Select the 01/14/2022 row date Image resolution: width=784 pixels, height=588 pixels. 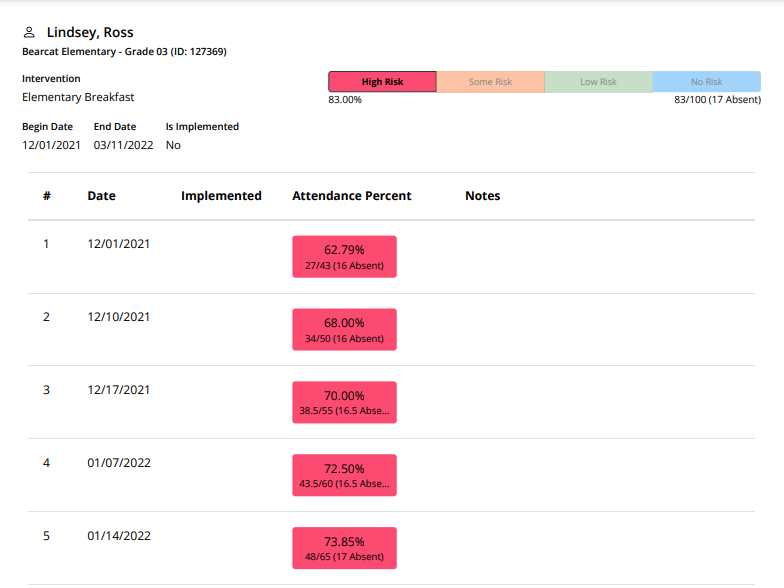pos(118,536)
